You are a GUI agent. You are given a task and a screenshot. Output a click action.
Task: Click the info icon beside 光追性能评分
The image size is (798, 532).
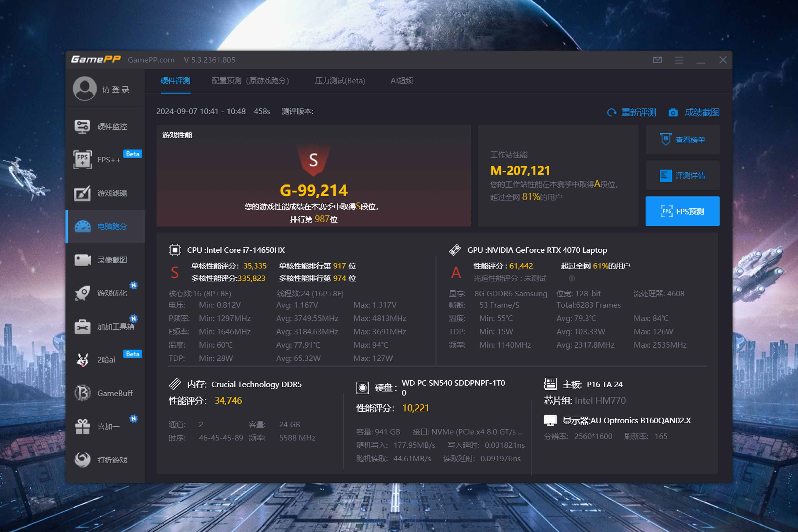(x=572, y=279)
